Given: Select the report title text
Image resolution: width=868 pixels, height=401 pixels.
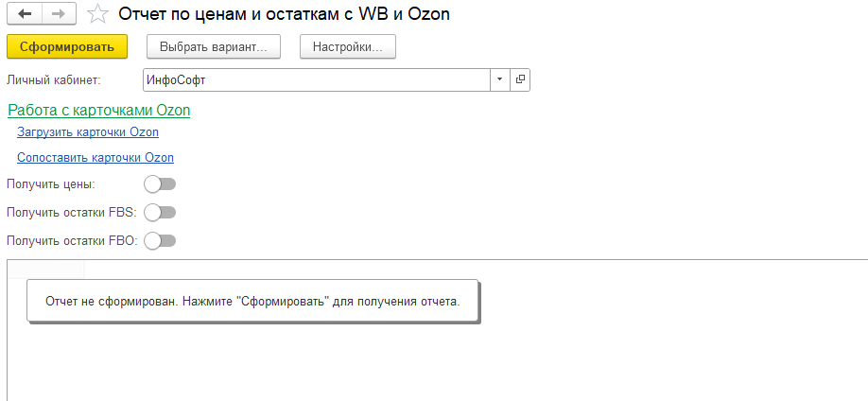Looking at the screenshot, I should (284, 14).
